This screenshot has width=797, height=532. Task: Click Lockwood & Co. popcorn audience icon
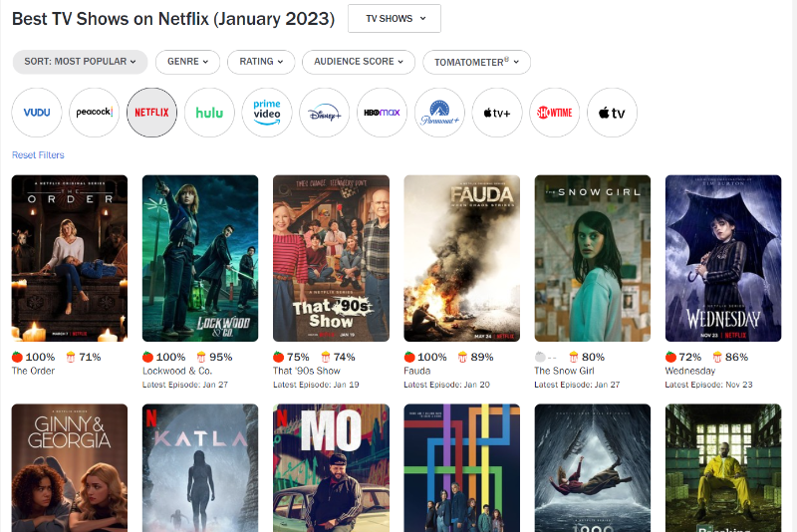tap(201, 357)
